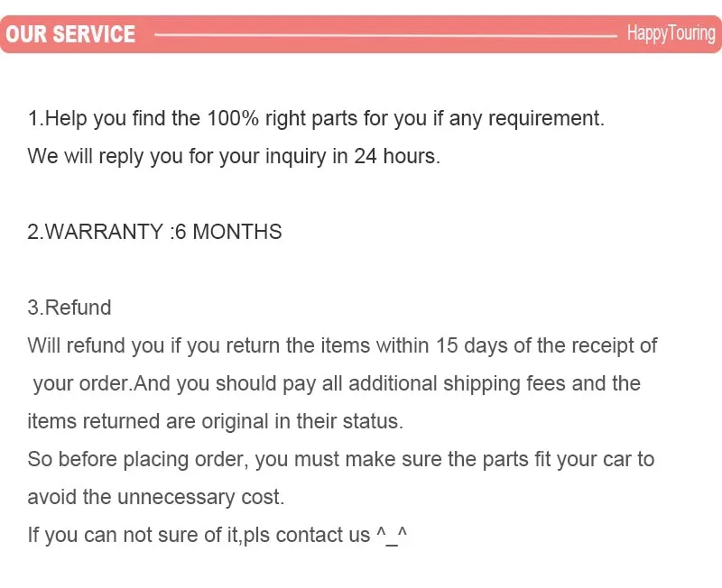The height and width of the screenshot is (588, 722).
Task: Click 'items returned are original in their status'
Action: pos(216,421)
